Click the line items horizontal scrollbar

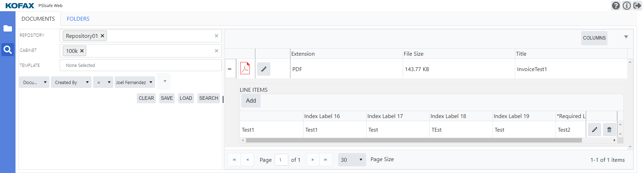click(x=414, y=140)
